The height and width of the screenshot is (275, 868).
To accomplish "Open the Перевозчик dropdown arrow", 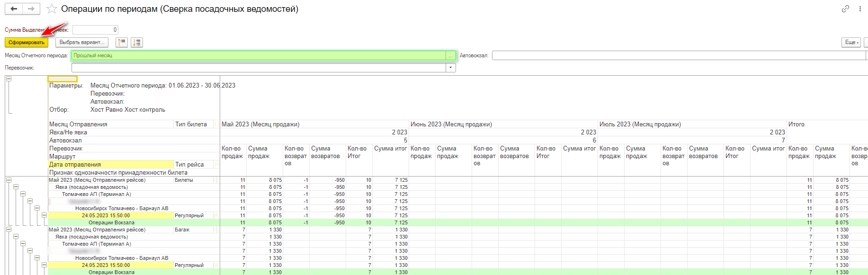I will point(450,68).
